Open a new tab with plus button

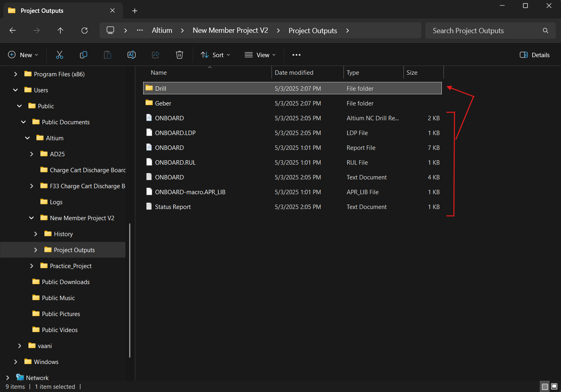pos(135,11)
